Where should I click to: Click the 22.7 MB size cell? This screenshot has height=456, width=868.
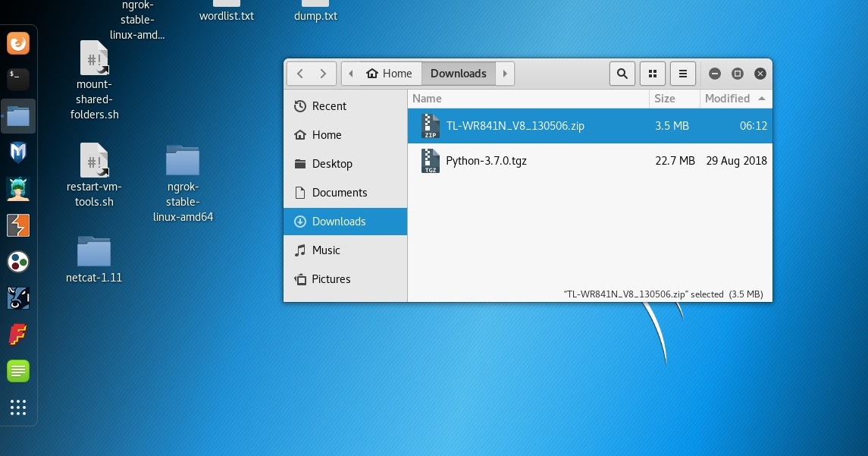pyautogui.click(x=675, y=161)
